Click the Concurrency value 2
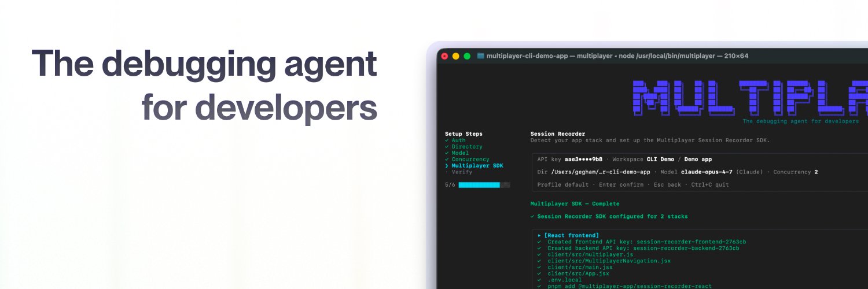Viewport: 868px width, 289px height. (x=816, y=172)
